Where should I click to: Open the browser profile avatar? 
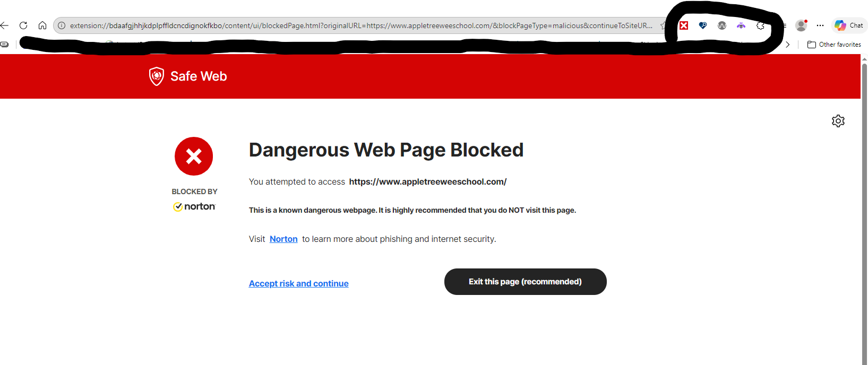click(x=801, y=25)
